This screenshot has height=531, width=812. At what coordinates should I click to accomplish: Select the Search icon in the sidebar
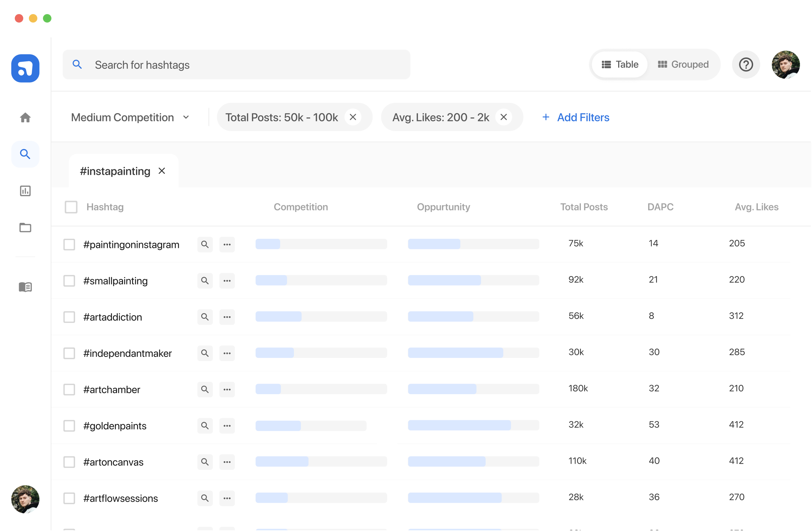[x=25, y=154]
